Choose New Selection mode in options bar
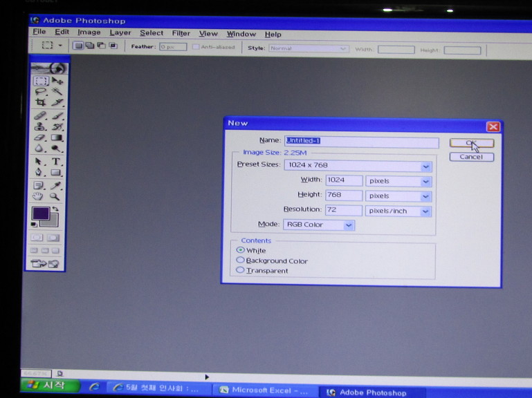 (78, 45)
